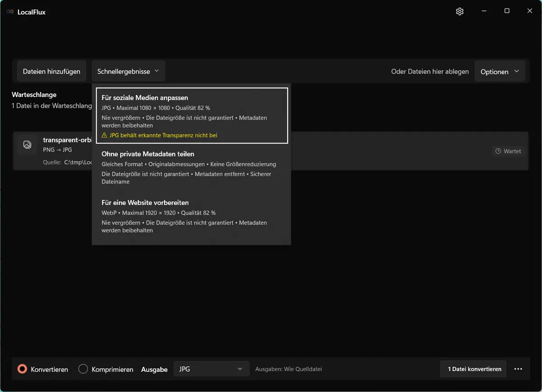
Task: Expand the Optionen dropdown
Action: (x=500, y=71)
